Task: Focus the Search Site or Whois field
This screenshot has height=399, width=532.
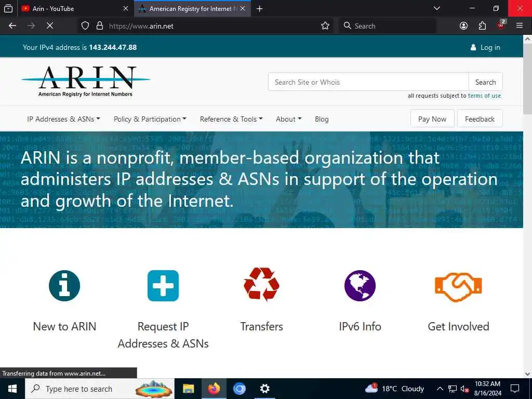Action: [368, 82]
